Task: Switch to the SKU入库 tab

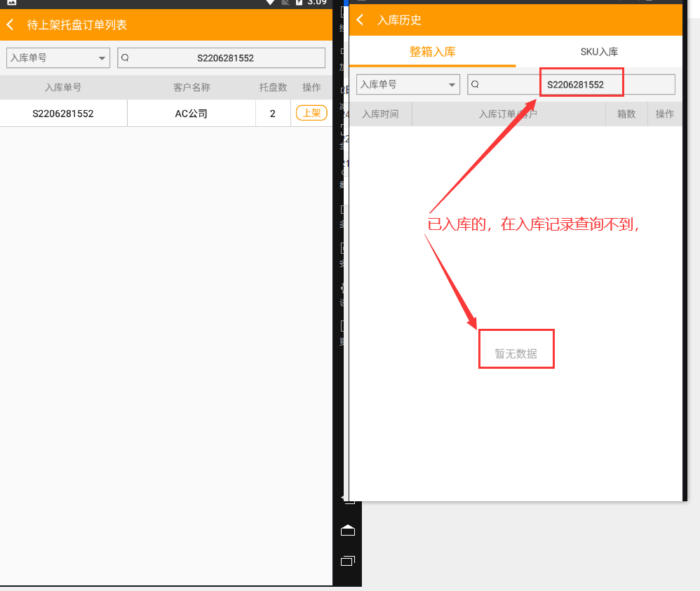Action: click(x=599, y=52)
